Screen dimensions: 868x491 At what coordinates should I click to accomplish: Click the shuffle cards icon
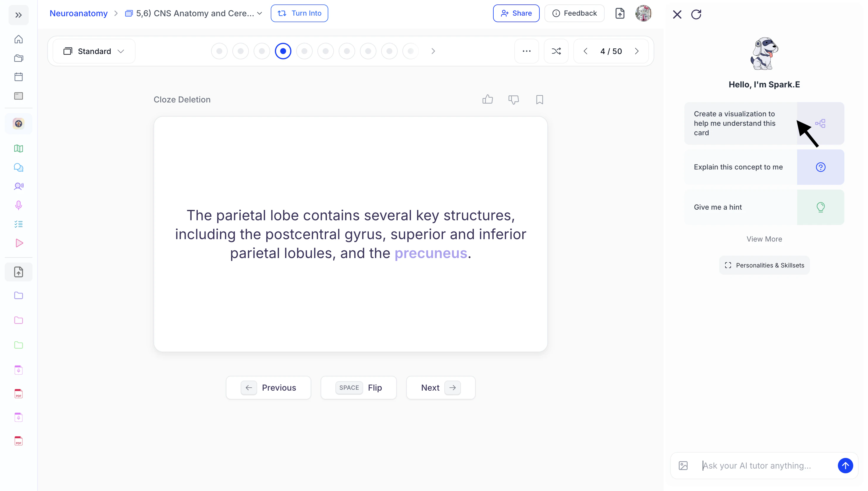pos(556,51)
